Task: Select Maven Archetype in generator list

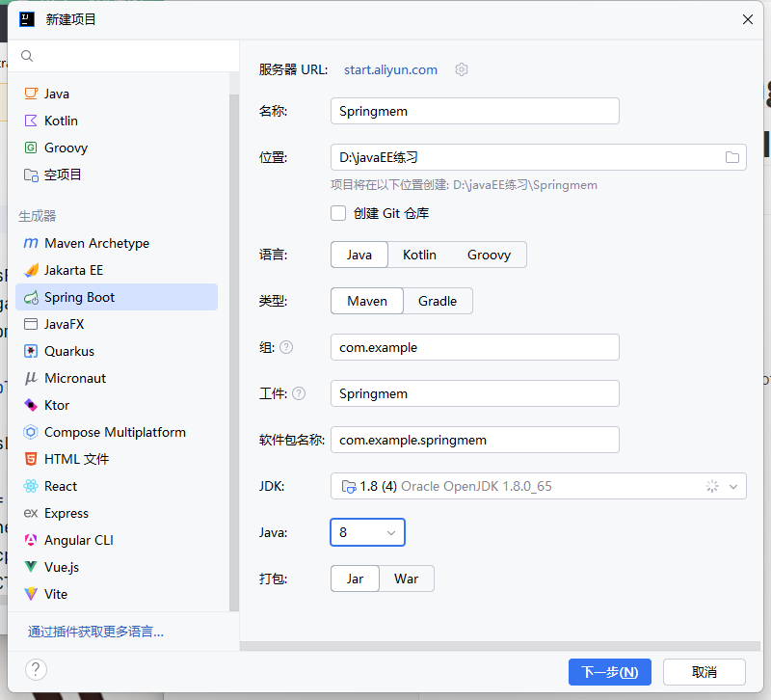Action: click(96, 243)
